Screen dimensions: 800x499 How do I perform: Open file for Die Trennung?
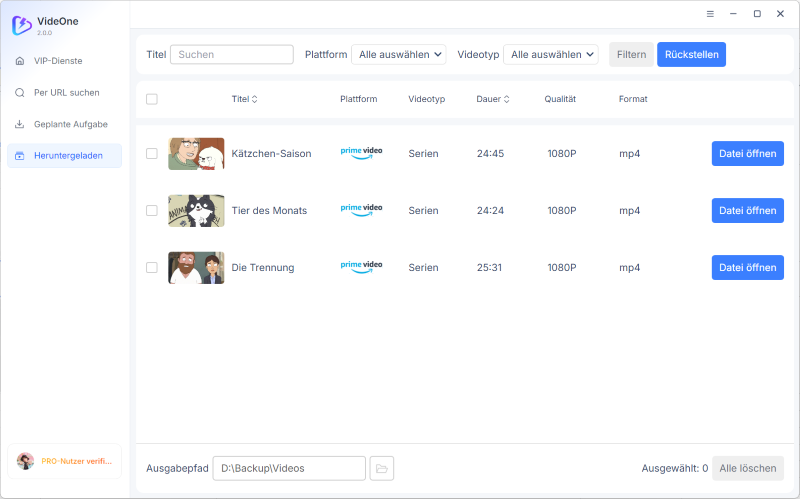[x=747, y=267]
